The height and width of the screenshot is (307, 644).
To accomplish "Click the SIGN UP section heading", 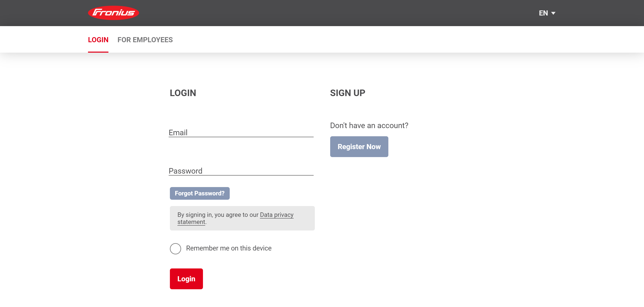I will coord(347,93).
